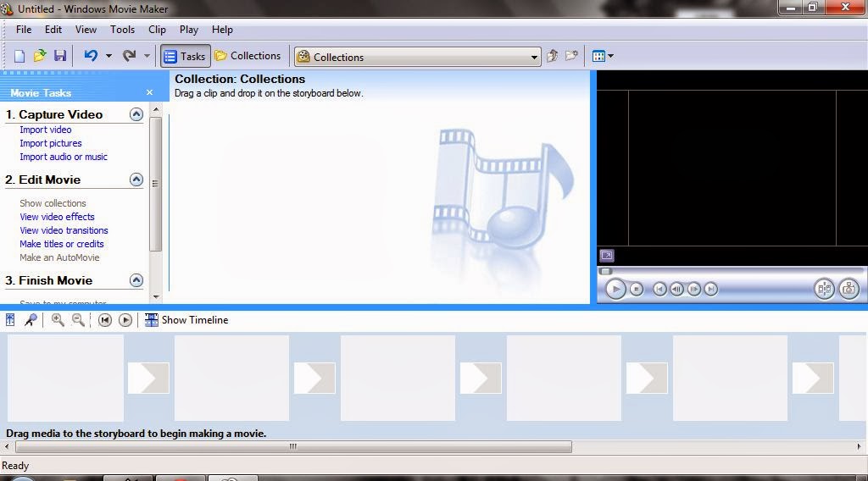
Task: Open the Help menu
Action: click(223, 30)
